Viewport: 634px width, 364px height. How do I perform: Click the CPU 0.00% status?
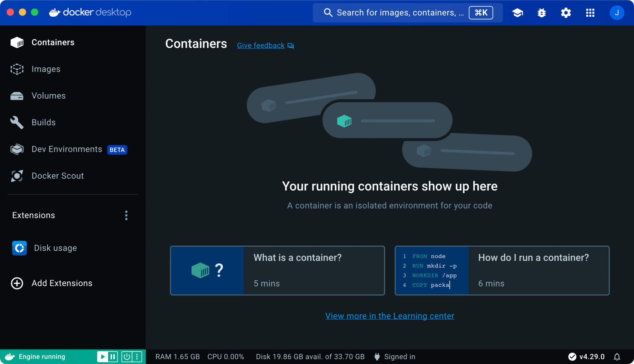226,357
